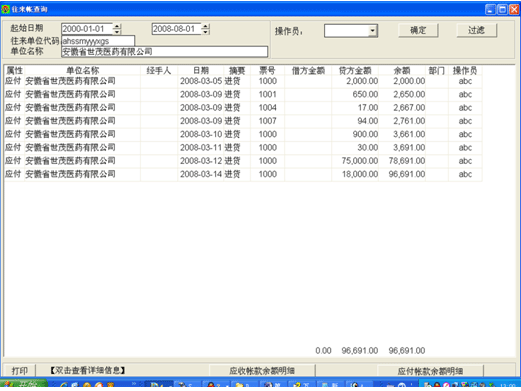The height and width of the screenshot is (391, 521).
Task: Focus the 往来单位代码 input field
Action: pyautogui.click(x=98, y=41)
